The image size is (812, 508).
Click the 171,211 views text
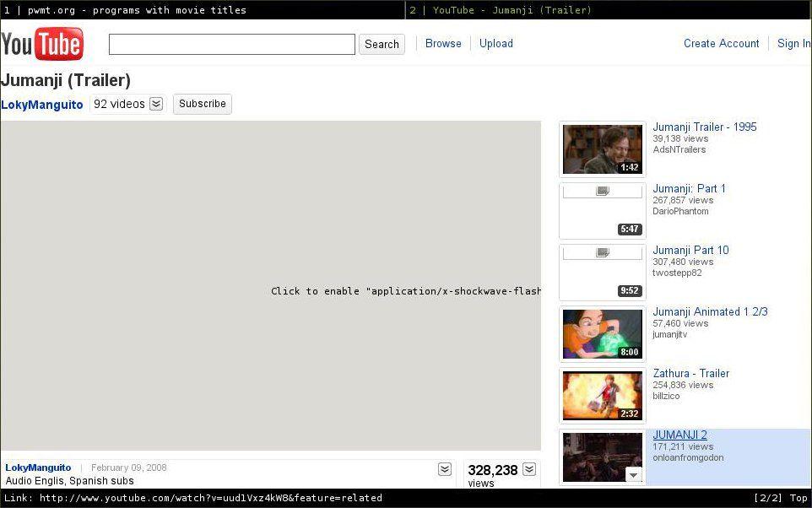683,447
